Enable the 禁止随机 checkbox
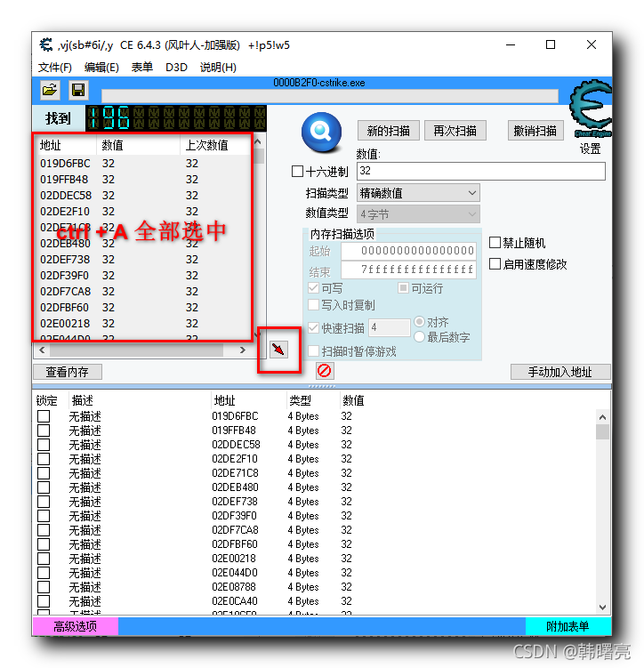 [x=495, y=243]
